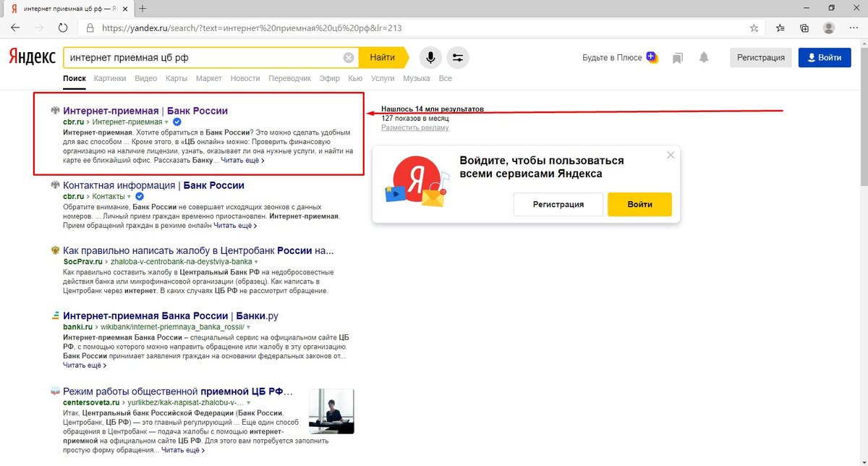Click the blue header Войти button

pos(825,58)
